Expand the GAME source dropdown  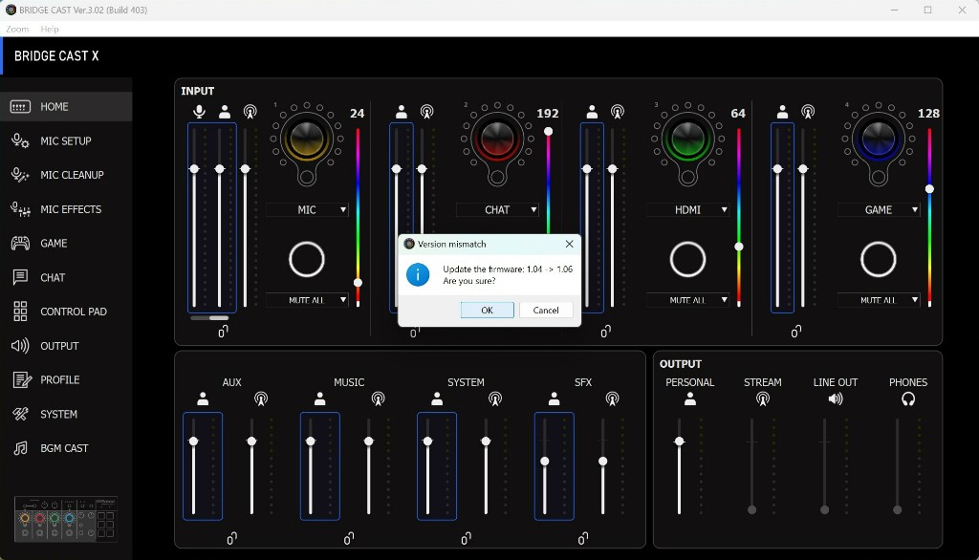[x=878, y=209]
